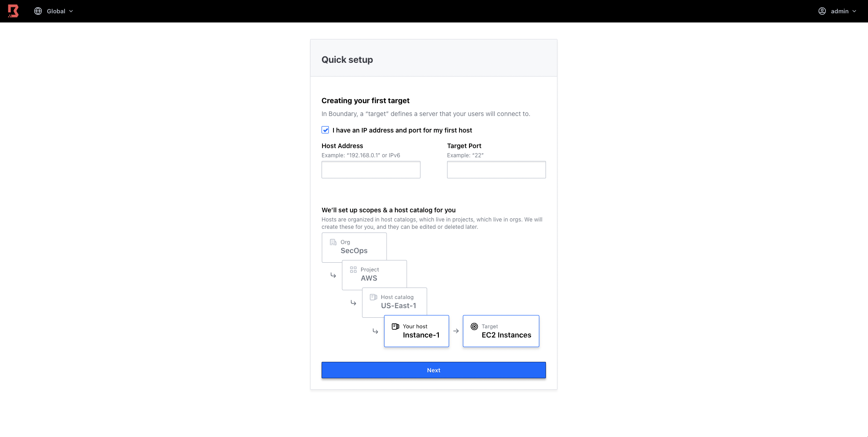Viewport: 868px width, 437px height.
Task: Open the Global scope dropdown
Action: coord(54,11)
